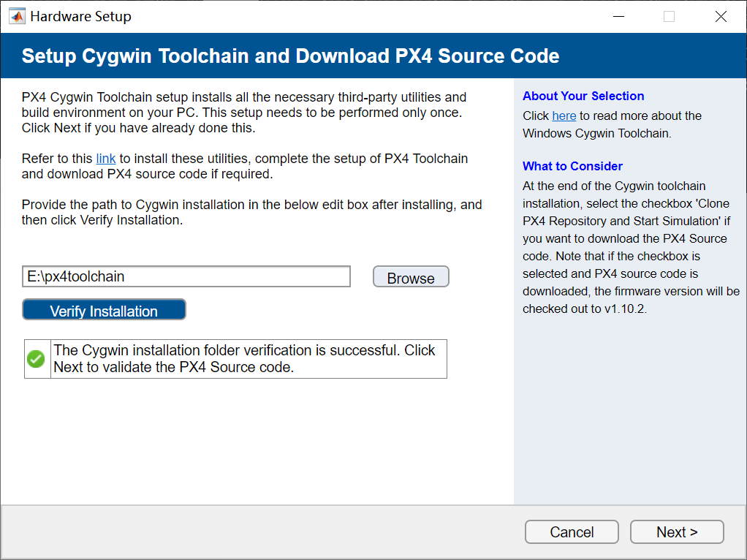Screen dimensions: 747x560
Task: Cancel the Hardware Setup wizard
Action: 572,531
